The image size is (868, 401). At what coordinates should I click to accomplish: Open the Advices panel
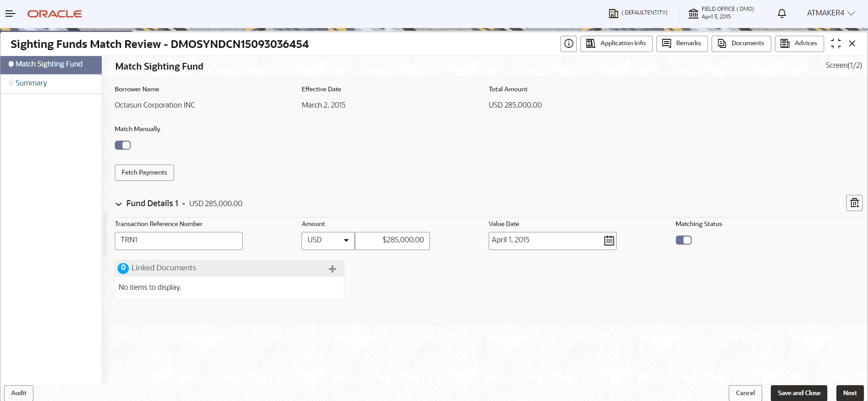coord(799,43)
